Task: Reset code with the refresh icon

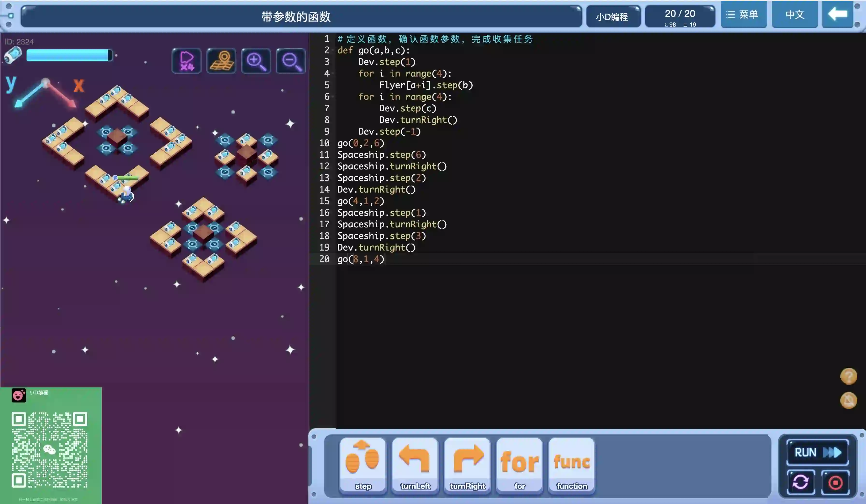Action: (x=801, y=482)
